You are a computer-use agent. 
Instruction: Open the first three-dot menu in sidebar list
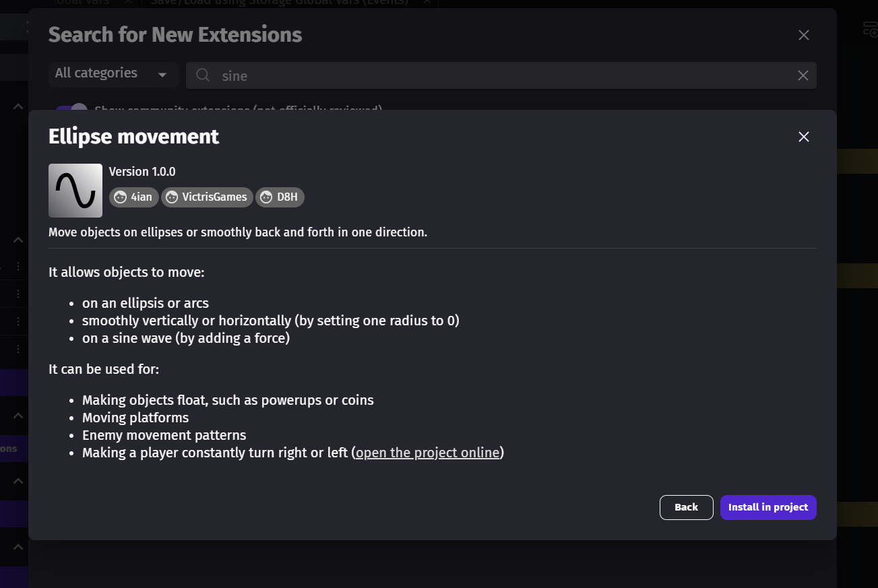[x=18, y=266]
